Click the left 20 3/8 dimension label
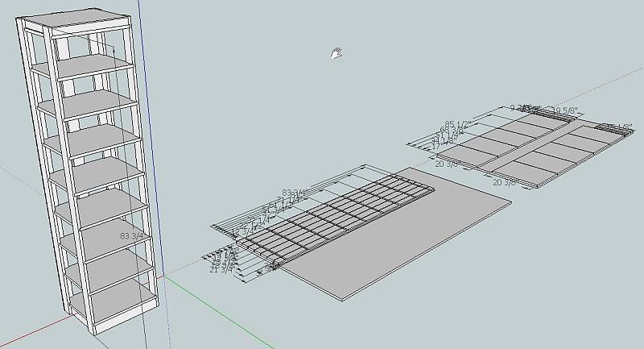This screenshot has width=644, height=349. tap(447, 164)
